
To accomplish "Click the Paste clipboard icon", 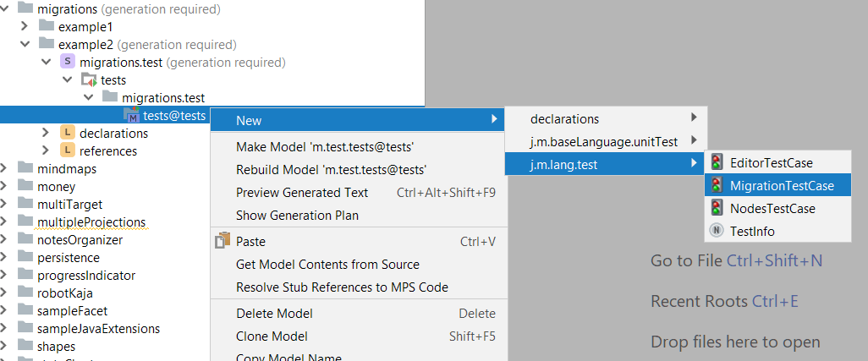I will (x=222, y=242).
